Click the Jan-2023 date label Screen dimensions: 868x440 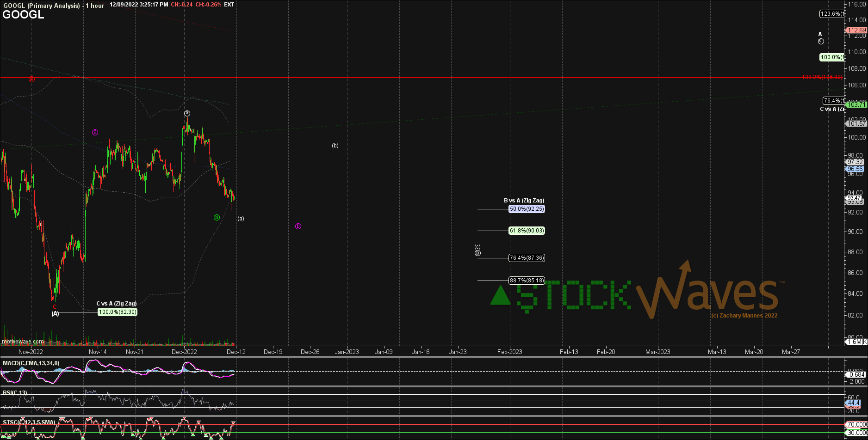(347, 352)
